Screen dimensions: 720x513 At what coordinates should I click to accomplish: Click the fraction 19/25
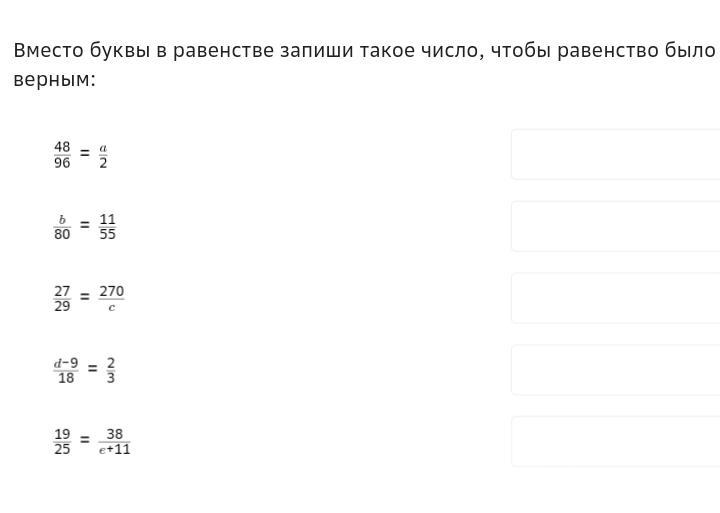pos(62,442)
